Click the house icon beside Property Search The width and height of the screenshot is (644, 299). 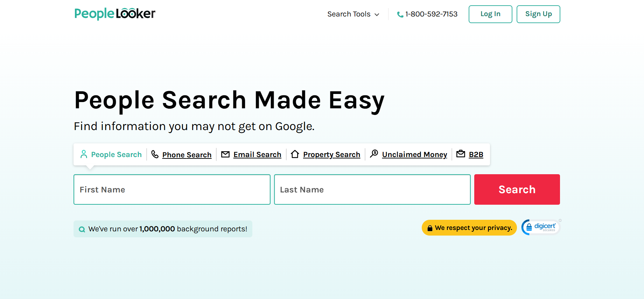coord(295,154)
